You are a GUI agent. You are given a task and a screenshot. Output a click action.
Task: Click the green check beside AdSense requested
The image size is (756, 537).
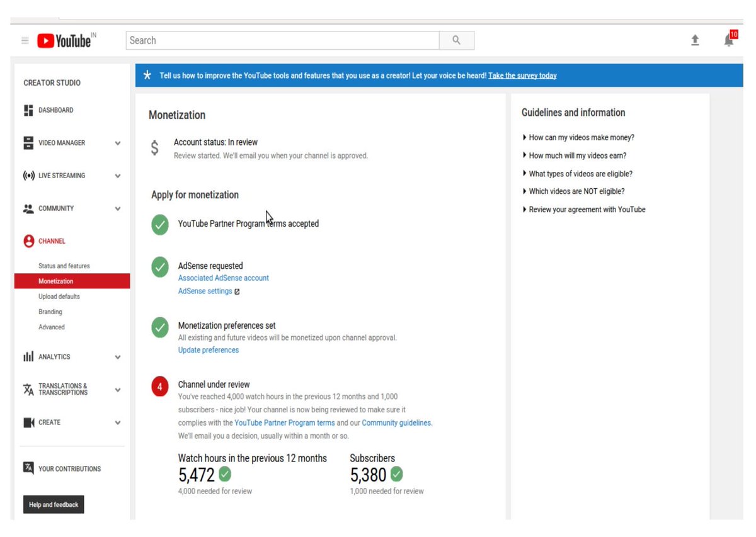tap(160, 267)
